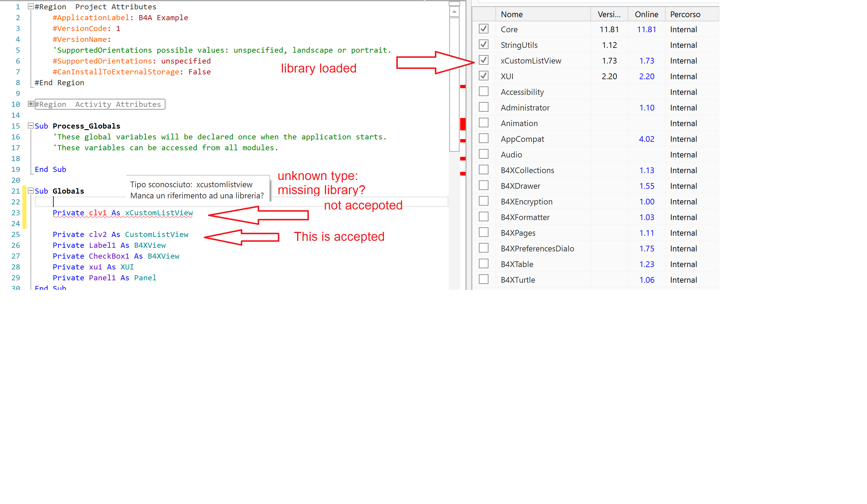Viewport: 867px width, 504px height.
Task: Click underlined xCustomListView type on line 23
Action: (159, 213)
